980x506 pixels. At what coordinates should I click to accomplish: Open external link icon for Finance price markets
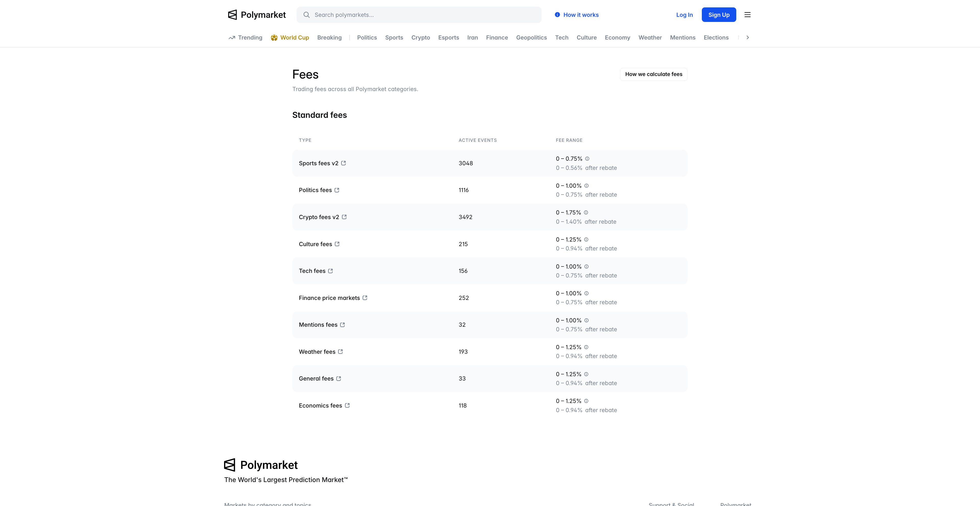pyautogui.click(x=365, y=298)
